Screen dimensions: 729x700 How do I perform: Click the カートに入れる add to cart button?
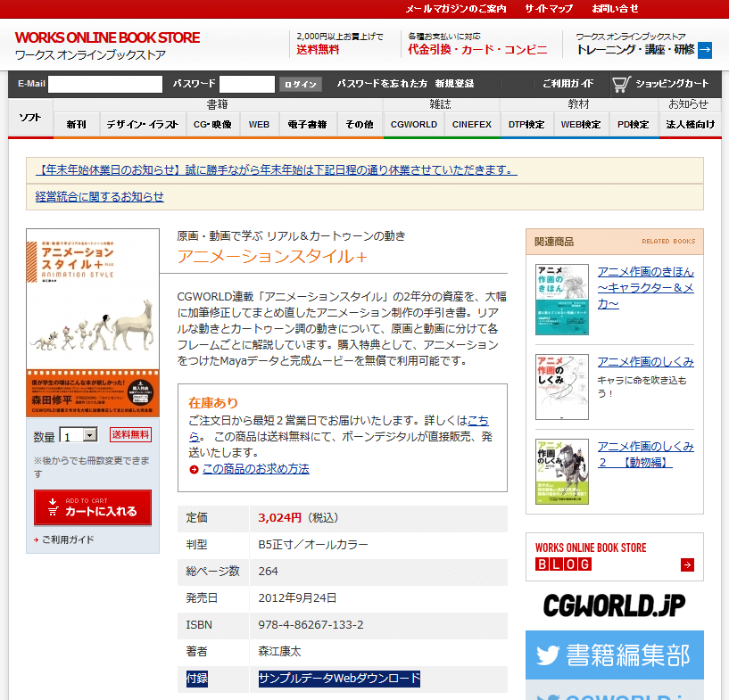pos(93,507)
